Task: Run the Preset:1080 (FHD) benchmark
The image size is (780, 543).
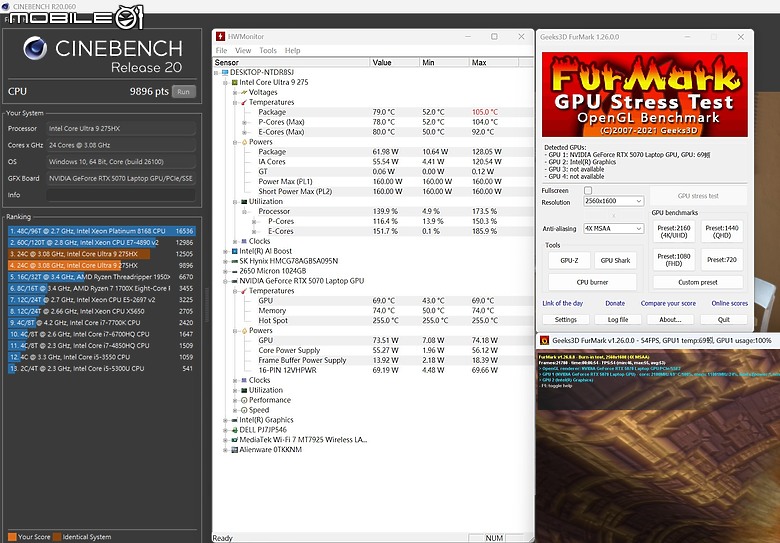Action: 674,260
